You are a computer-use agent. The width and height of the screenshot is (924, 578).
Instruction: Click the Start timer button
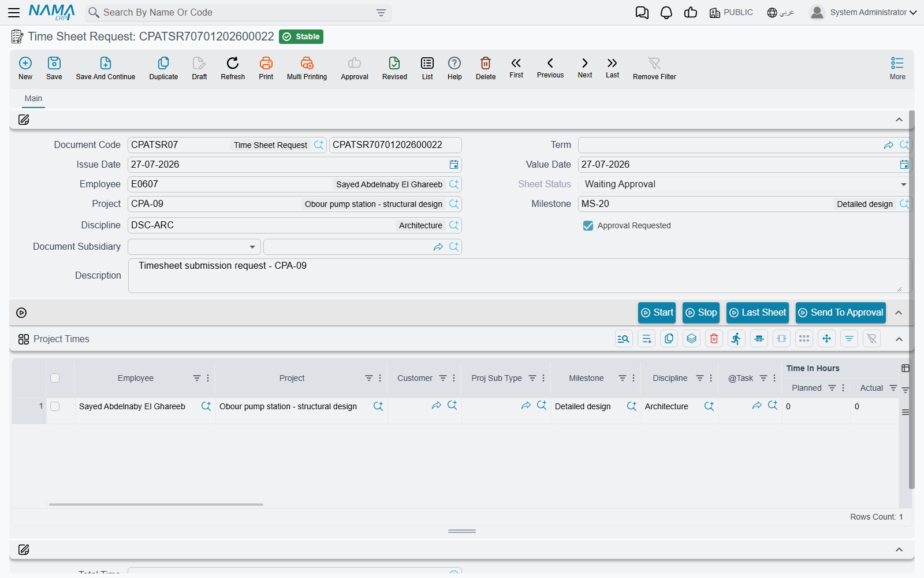pos(657,313)
